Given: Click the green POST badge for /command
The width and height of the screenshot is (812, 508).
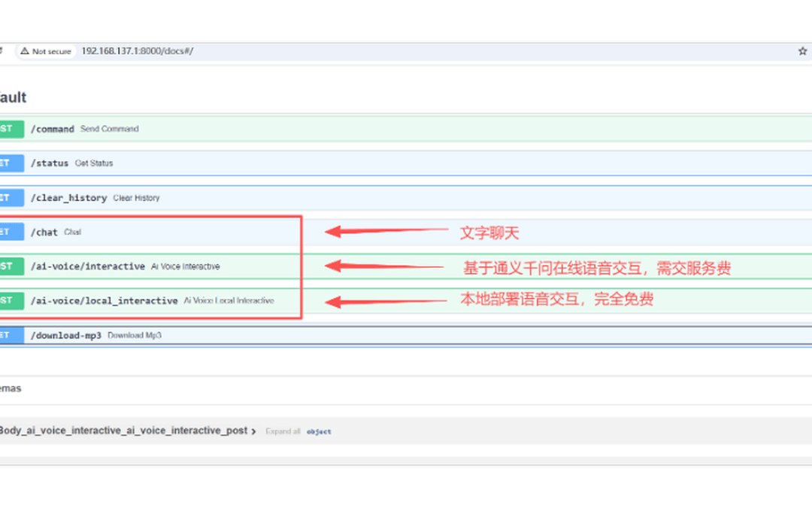Looking at the screenshot, I should click(11, 129).
